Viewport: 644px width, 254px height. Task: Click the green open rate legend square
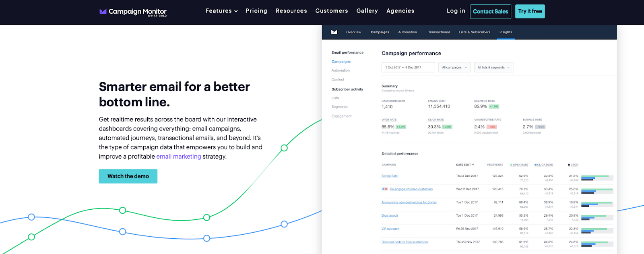click(x=511, y=165)
